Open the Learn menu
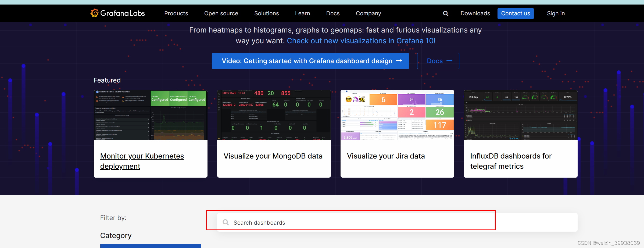This screenshot has height=248, width=644. pyautogui.click(x=302, y=13)
